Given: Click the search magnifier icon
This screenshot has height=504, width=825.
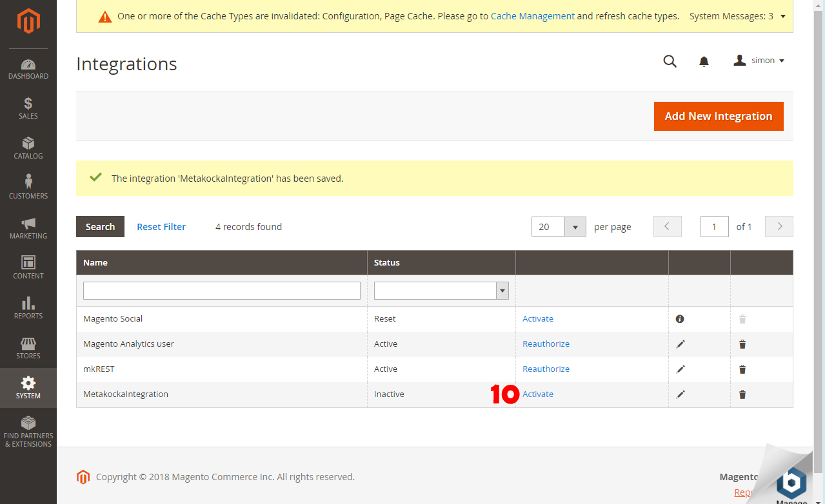Looking at the screenshot, I should 670,61.
